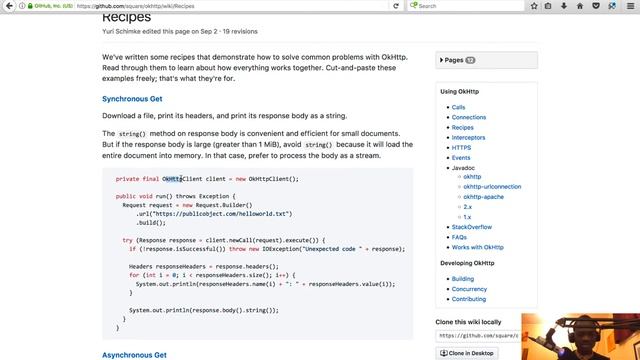Viewport: 640px width, 360px height.
Task: Open the Concurrency wiki page
Action: pos(469,289)
